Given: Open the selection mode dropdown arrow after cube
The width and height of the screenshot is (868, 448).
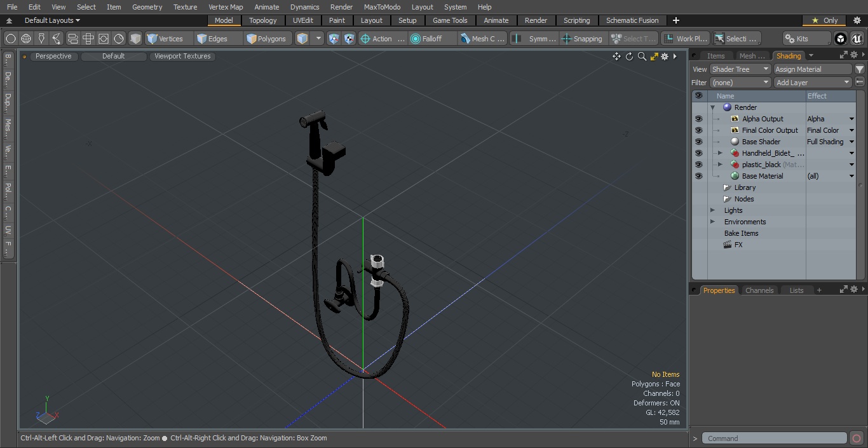Looking at the screenshot, I should (318, 39).
